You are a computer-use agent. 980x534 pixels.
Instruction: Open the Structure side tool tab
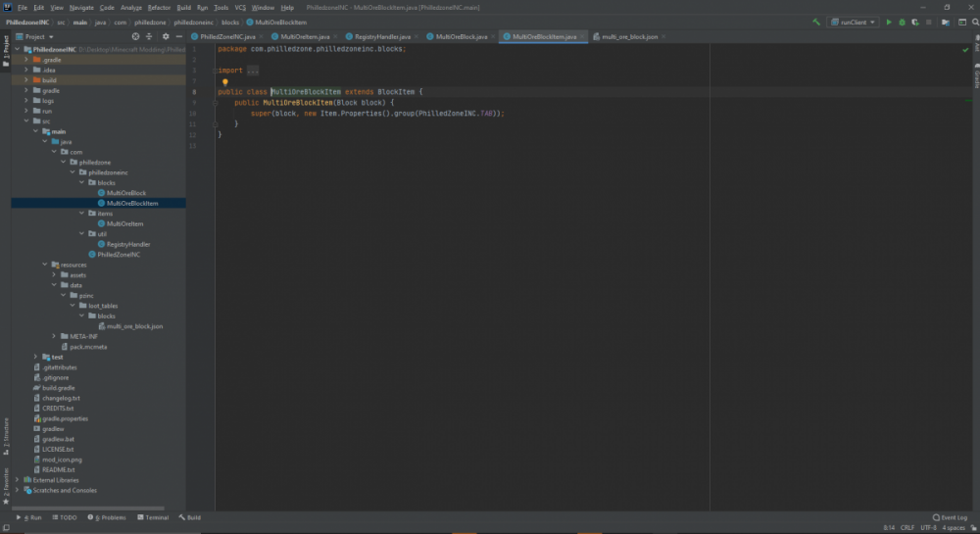tap(6, 436)
